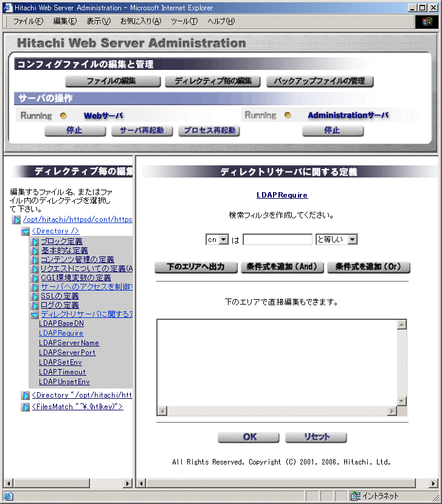Viewport: 442px width, 504px height.
Task: Stop the Administration server with 停止
Action: (x=333, y=131)
